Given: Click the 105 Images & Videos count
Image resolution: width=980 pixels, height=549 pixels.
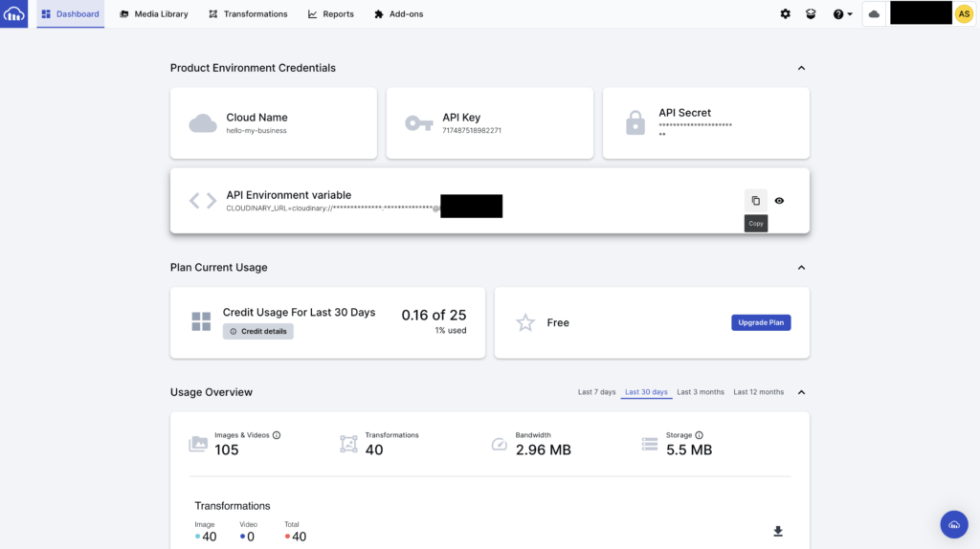Looking at the screenshot, I should (226, 450).
